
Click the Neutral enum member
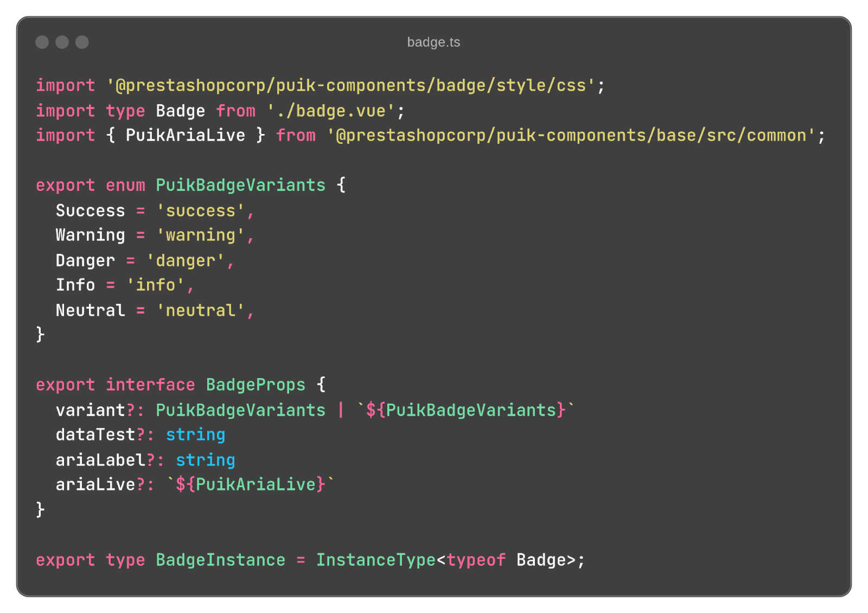91,310
